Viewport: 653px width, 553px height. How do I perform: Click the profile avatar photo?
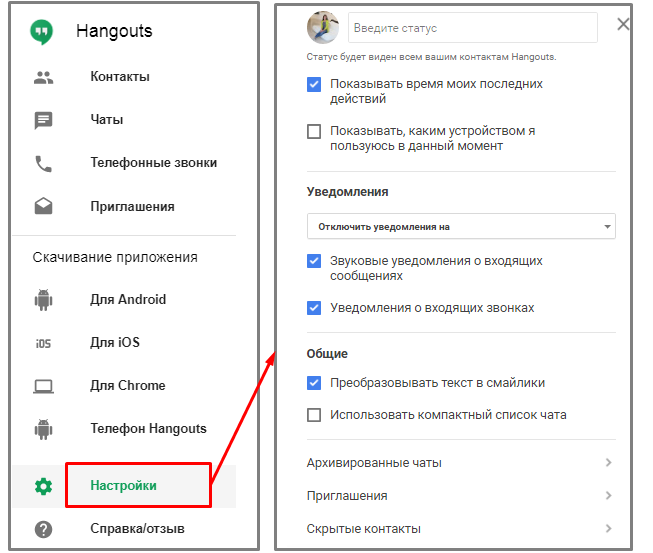323,27
